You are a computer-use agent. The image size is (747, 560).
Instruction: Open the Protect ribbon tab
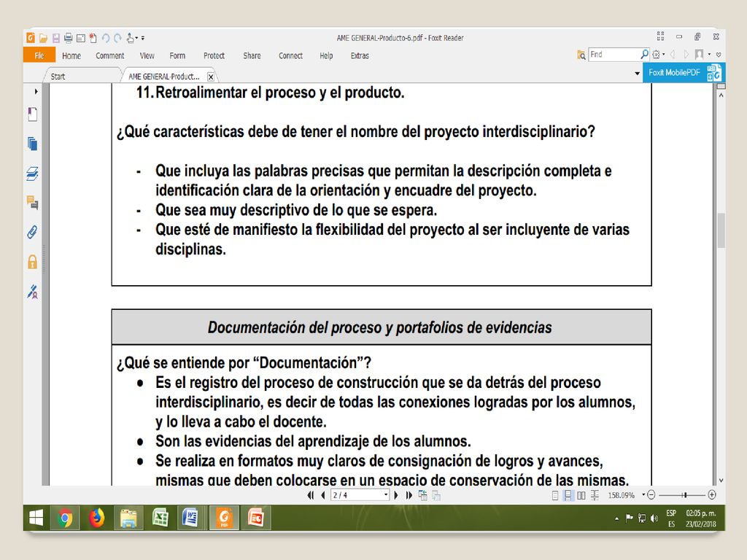coord(214,55)
